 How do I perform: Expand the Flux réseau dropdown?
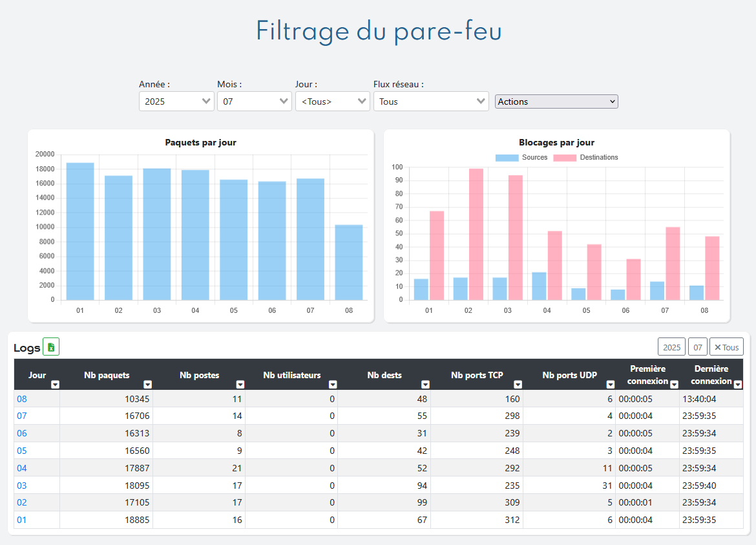pos(431,102)
